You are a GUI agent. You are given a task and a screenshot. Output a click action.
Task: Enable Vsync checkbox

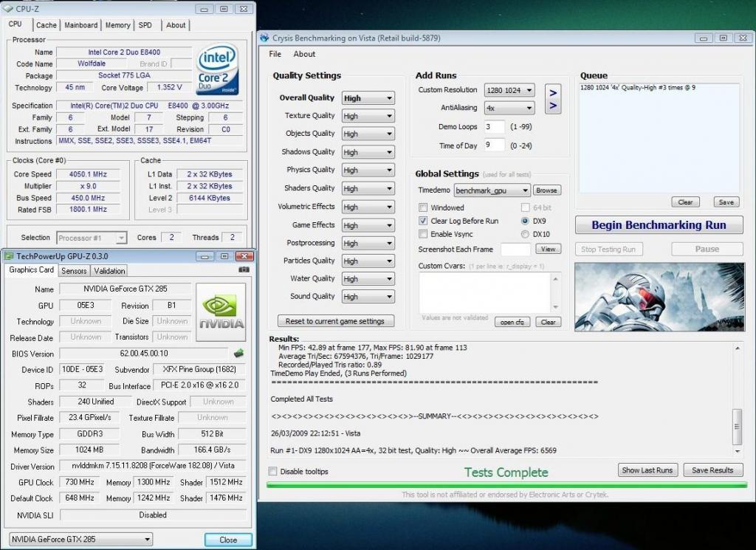(x=423, y=234)
